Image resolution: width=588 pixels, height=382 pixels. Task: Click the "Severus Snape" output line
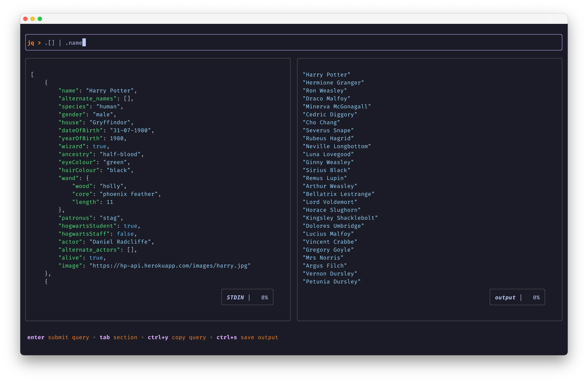click(x=328, y=131)
